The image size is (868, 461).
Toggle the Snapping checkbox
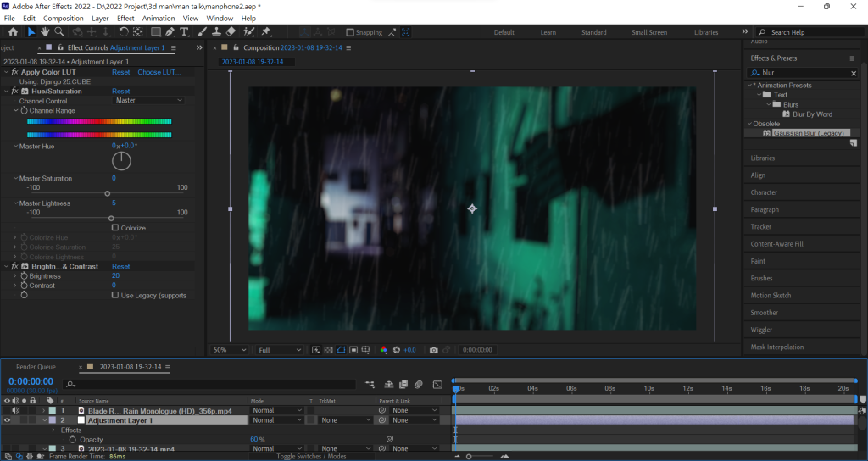tap(350, 33)
